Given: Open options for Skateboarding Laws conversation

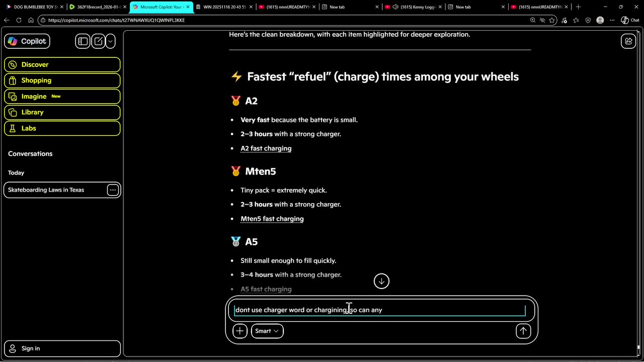Looking at the screenshot, I should point(113,190).
